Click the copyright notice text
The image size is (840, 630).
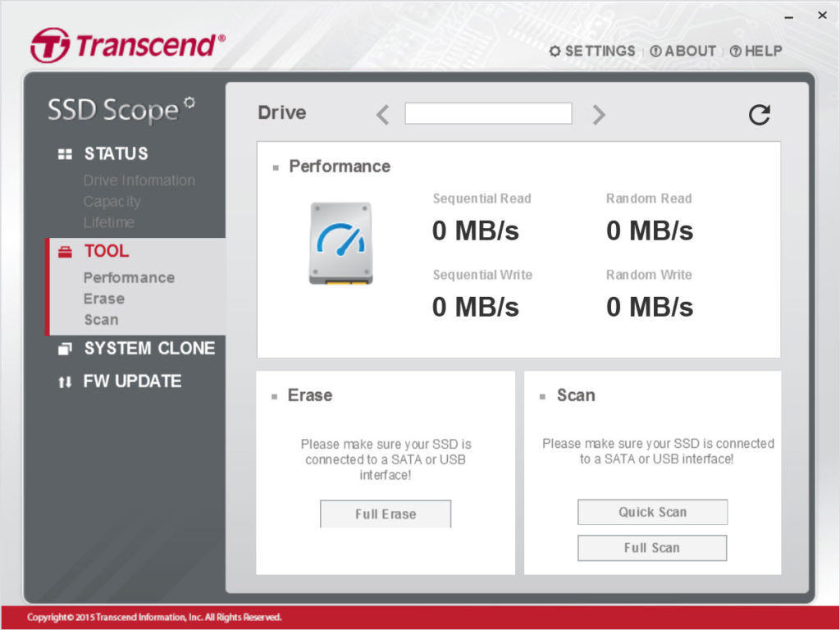coord(154,617)
